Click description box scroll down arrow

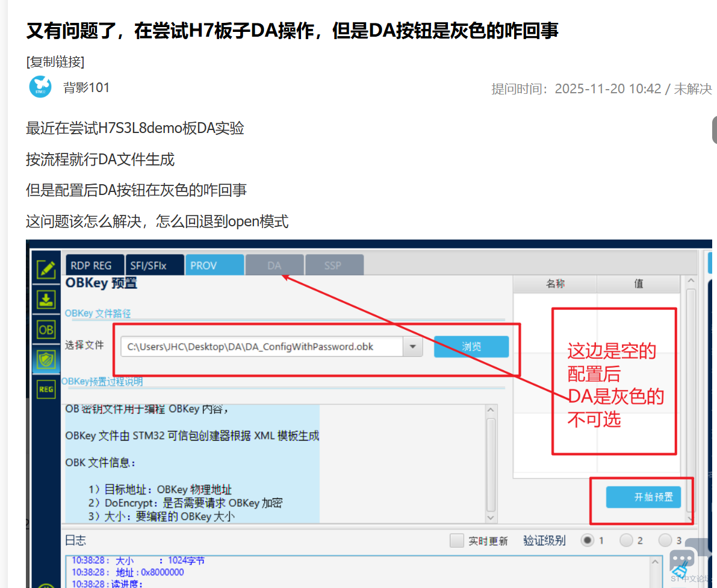tap(491, 517)
